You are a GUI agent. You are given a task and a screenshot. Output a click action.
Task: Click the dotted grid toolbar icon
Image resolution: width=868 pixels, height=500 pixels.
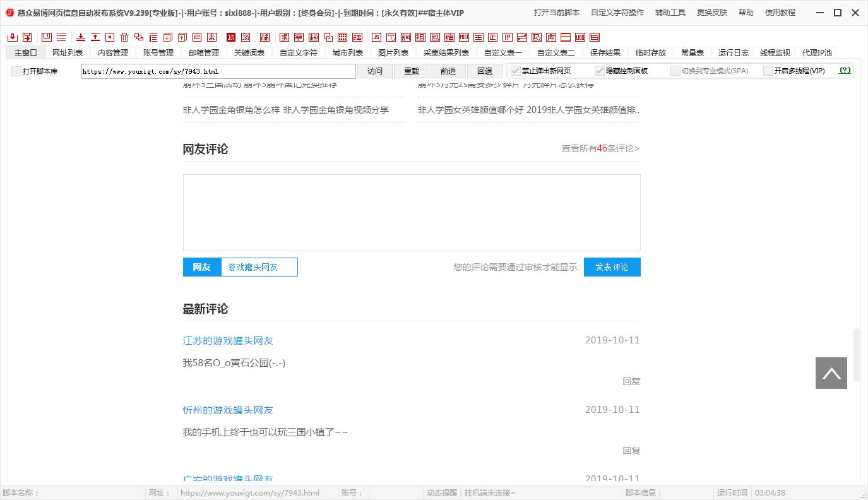coord(342,37)
